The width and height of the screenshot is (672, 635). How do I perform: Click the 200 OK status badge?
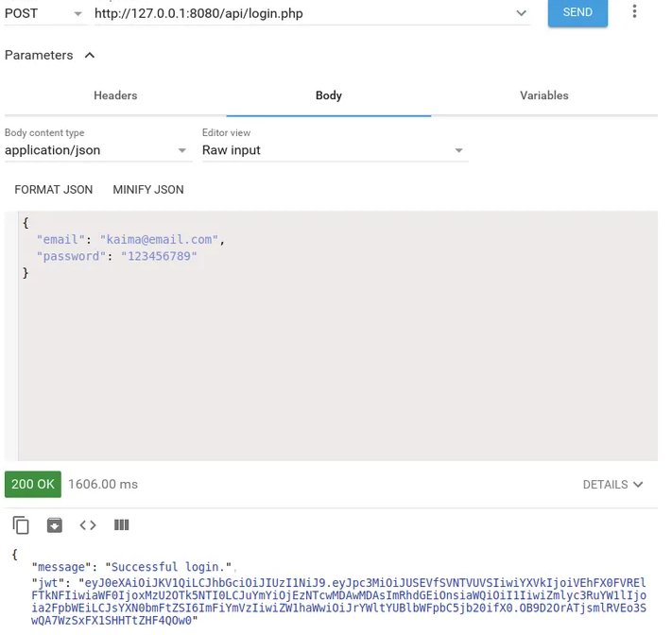coord(33,484)
